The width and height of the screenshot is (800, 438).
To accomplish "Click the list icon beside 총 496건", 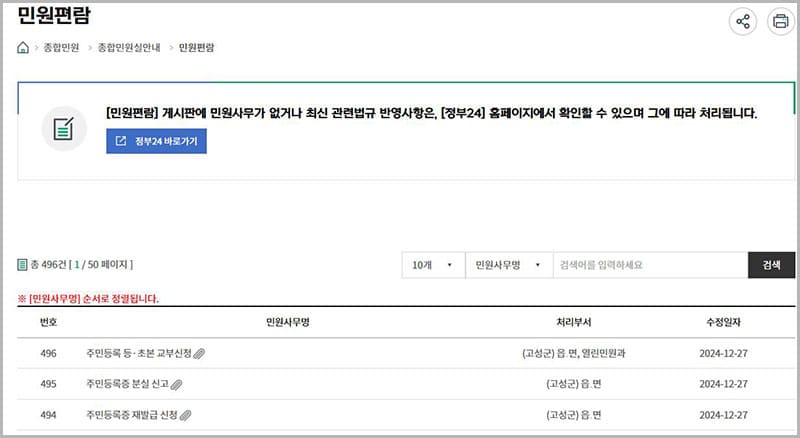I will 22,265.
